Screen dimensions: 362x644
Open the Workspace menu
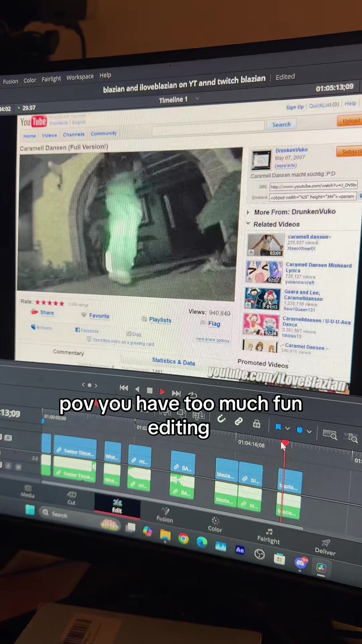[80, 77]
